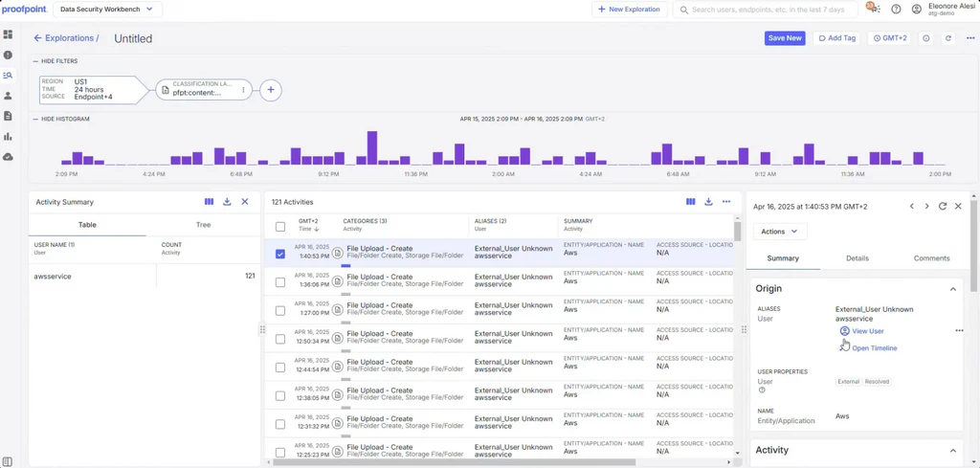980x468 pixels.
Task: Open the 121 Activities column chooser icon
Action: [691, 202]
